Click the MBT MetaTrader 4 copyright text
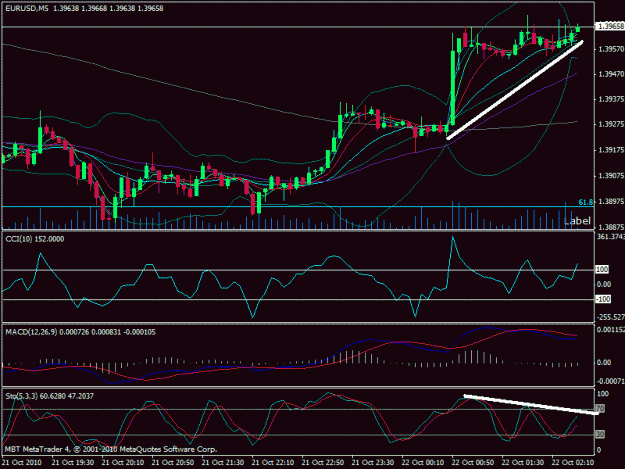Viewport: 625px width, 469px height. click(x=111, y=449)
